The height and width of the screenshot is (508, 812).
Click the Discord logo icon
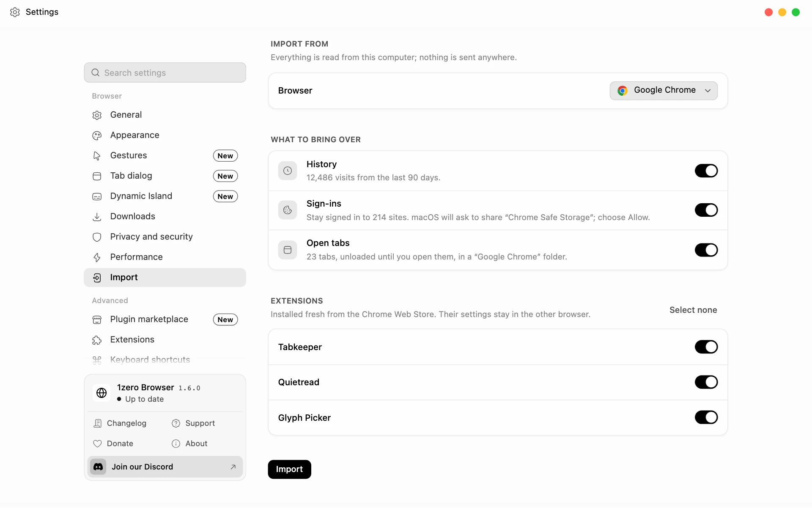[x=98, y=467]
